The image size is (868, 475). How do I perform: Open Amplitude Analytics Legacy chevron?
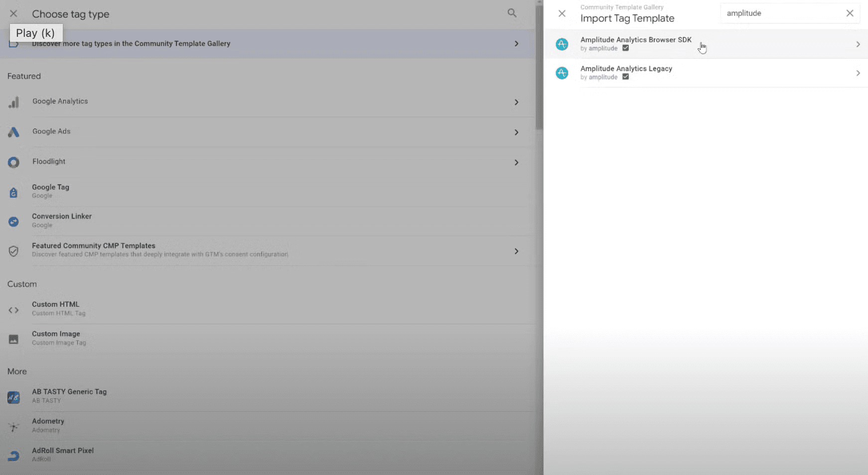pos(858,73)
